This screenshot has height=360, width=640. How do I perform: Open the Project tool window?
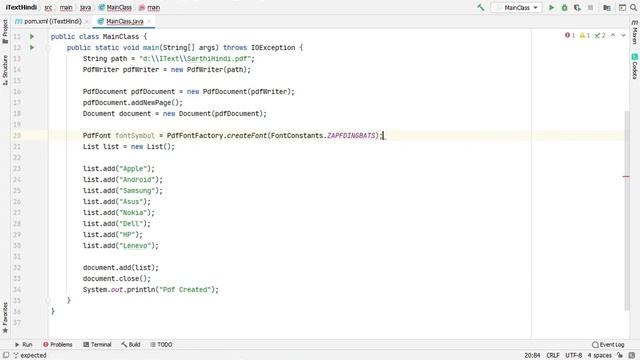(x=5, y=31)
